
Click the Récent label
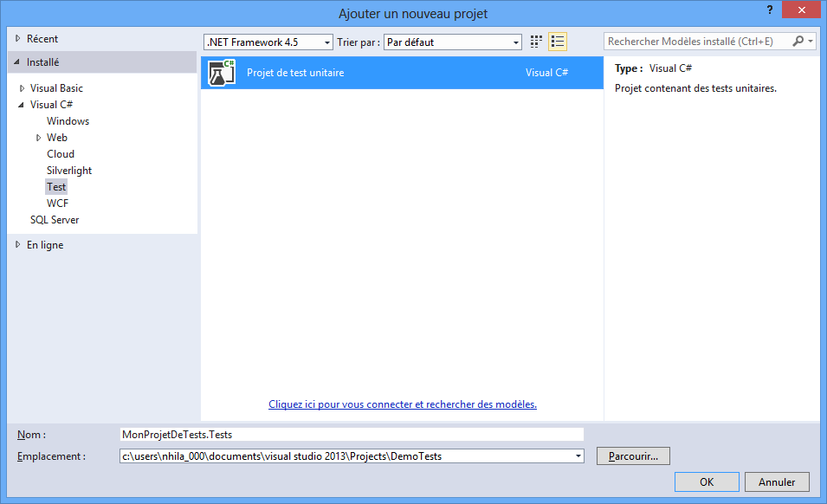pyautogui.click(x=42, y=39)
